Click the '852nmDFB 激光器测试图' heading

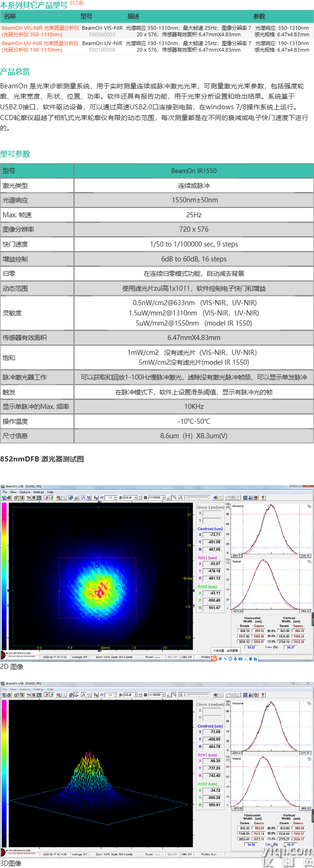(42, 459)
